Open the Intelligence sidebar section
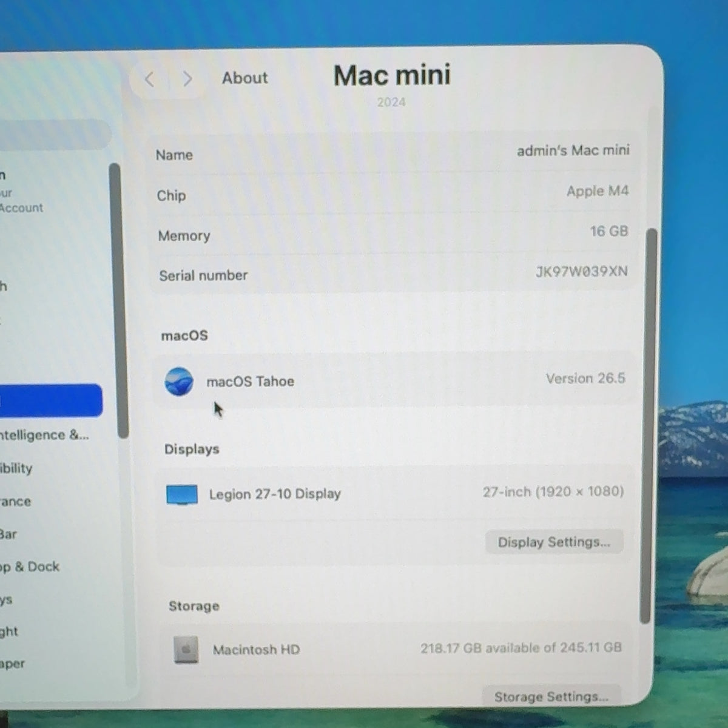728x728 pixels. (44, 435)
